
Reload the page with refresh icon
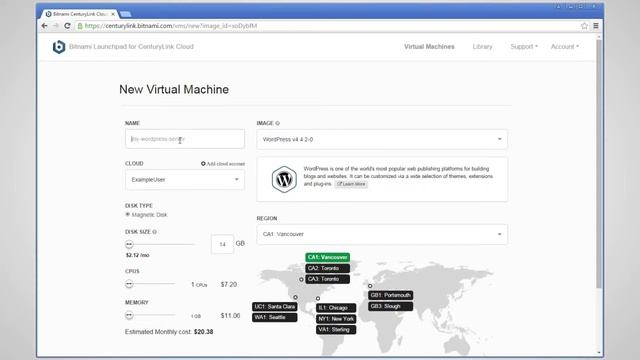[x=67, y=26]
